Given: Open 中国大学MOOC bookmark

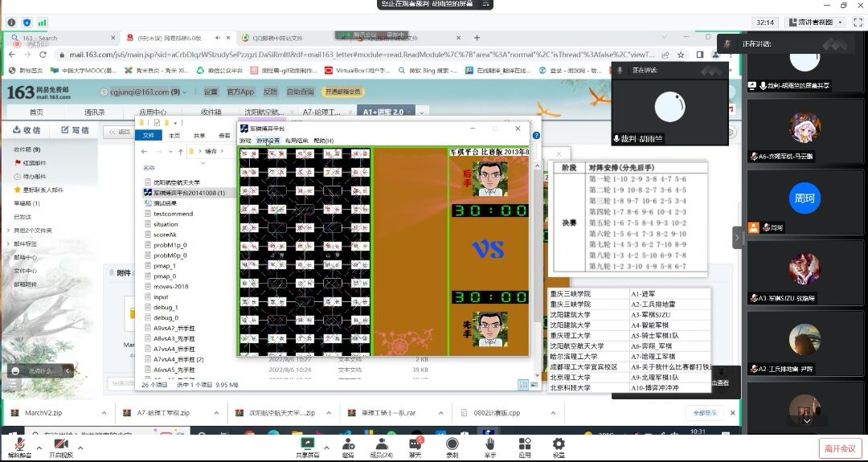Looking at the screenshot, I should (84, 71).
